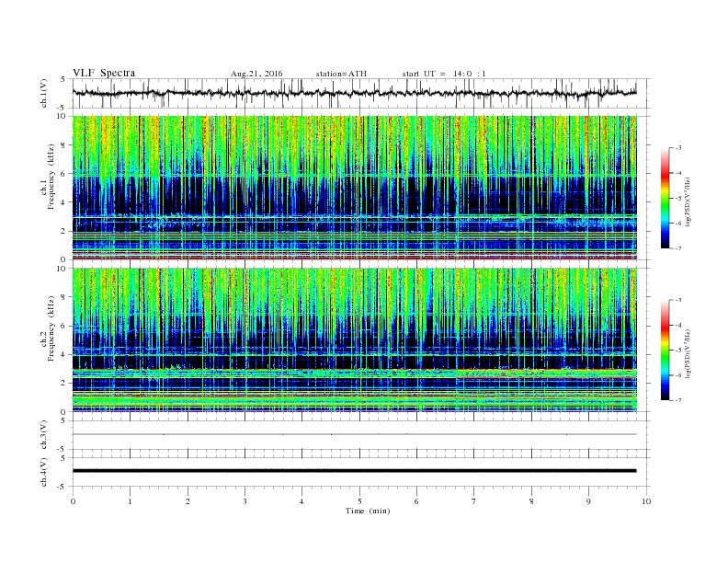Click the thick black ch.4 signal trace

(355, 471)
